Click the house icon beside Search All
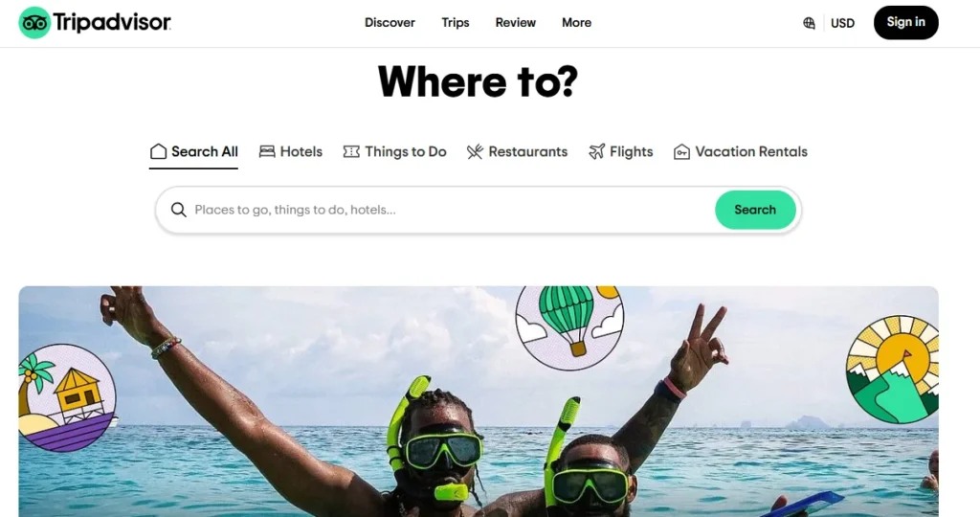Image resolution: width=980 pixels, height=517 pixels. point(158,151)
